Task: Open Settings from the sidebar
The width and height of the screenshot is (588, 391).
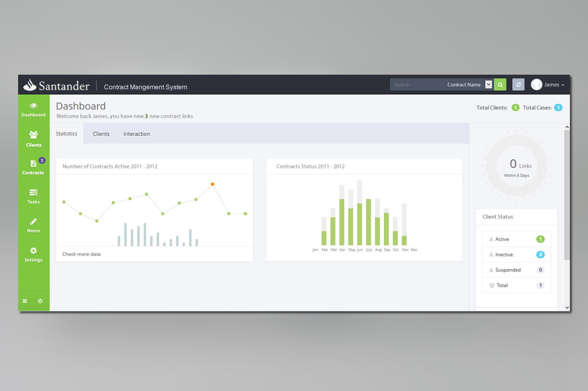Action: 33,254
